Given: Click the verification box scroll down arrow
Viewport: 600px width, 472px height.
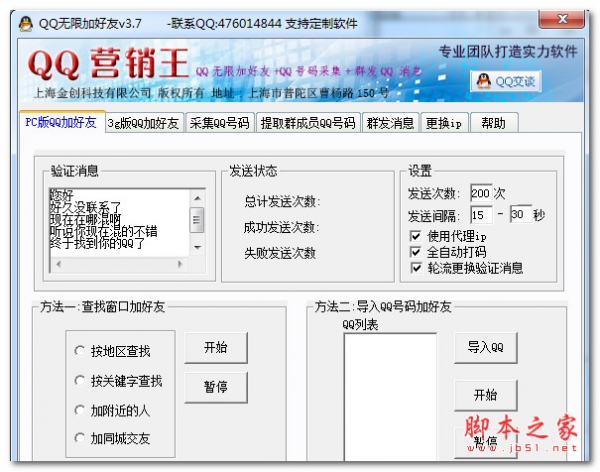Looking at the screenshot, I should 197,247.
